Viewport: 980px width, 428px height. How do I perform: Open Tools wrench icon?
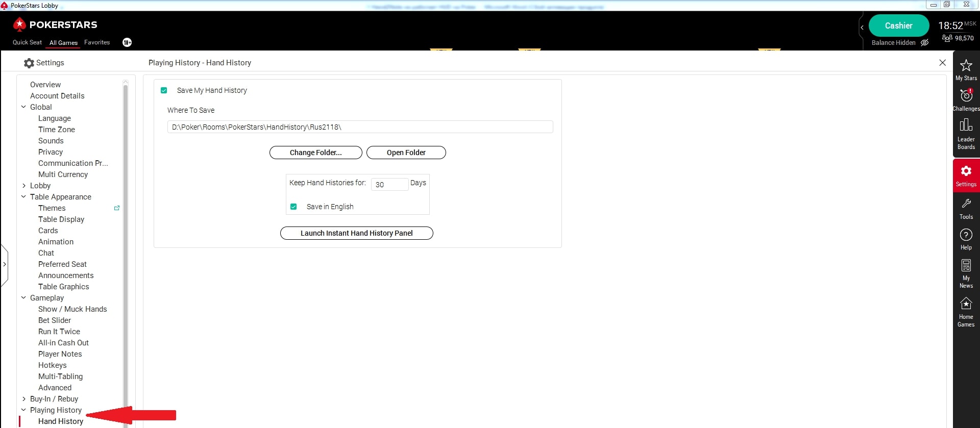tap(966, 204)
